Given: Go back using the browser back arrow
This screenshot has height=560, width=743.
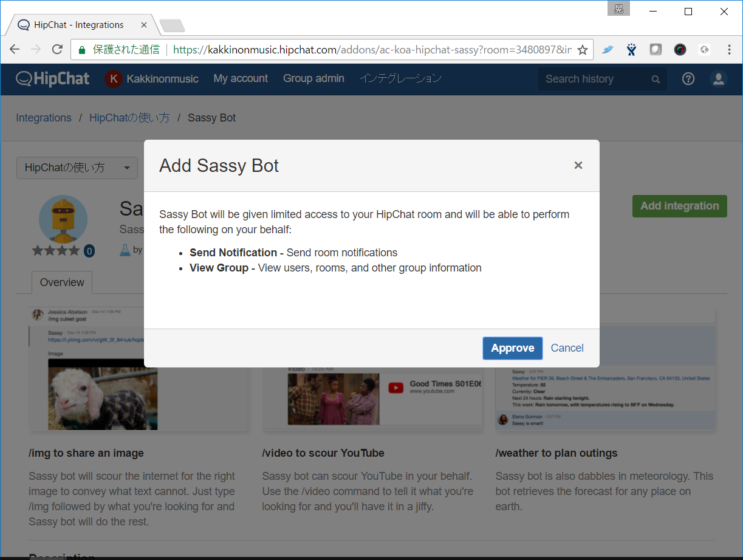Looking at the screenshot, I should 15,49.
